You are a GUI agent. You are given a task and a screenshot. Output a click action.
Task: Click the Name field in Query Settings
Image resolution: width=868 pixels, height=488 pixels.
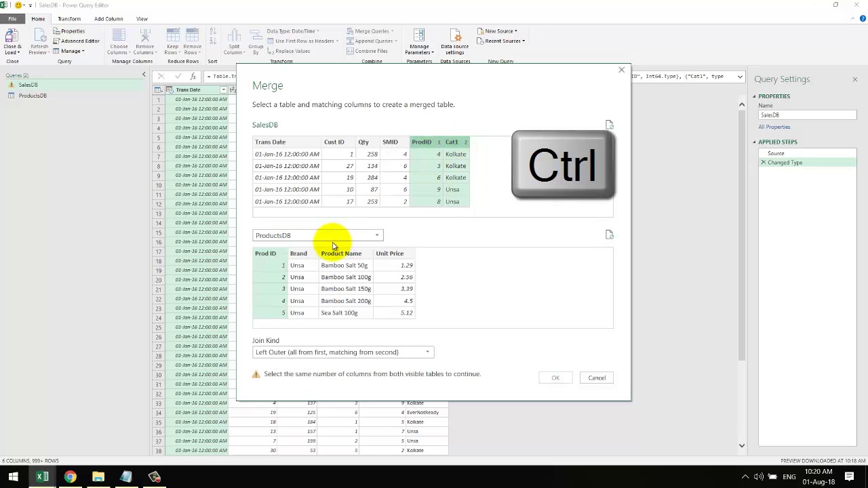click(x=807, y=115)
